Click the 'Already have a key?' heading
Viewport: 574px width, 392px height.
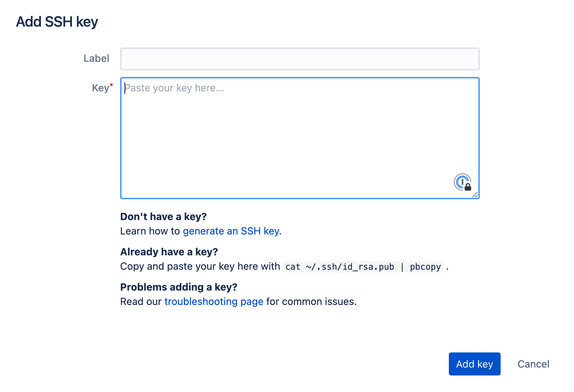169,252
